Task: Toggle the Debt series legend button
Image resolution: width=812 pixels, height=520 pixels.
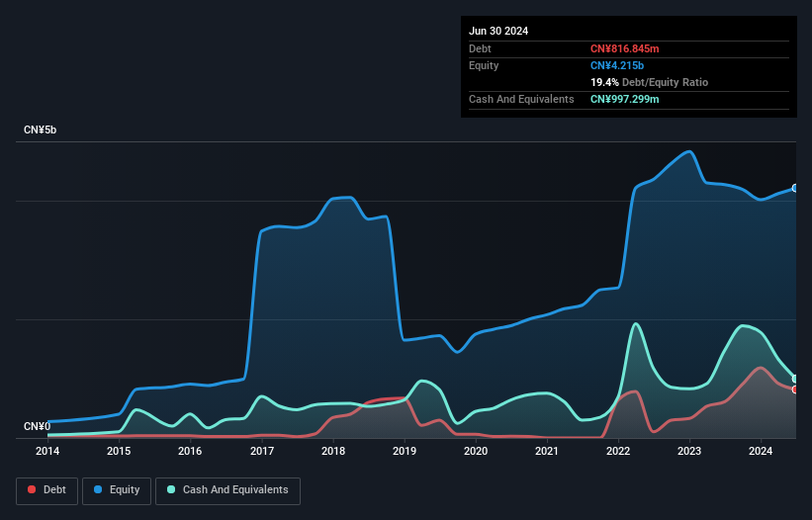Action: [47, 490]
